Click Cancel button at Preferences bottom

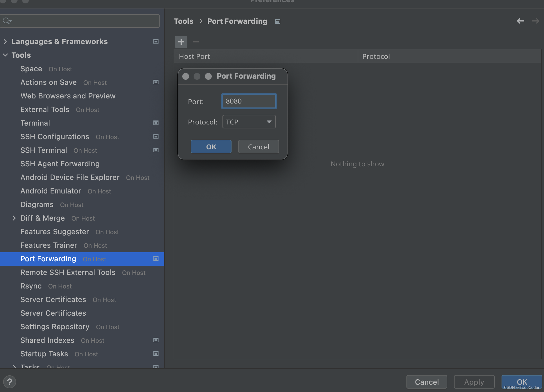tap(427, 382)
